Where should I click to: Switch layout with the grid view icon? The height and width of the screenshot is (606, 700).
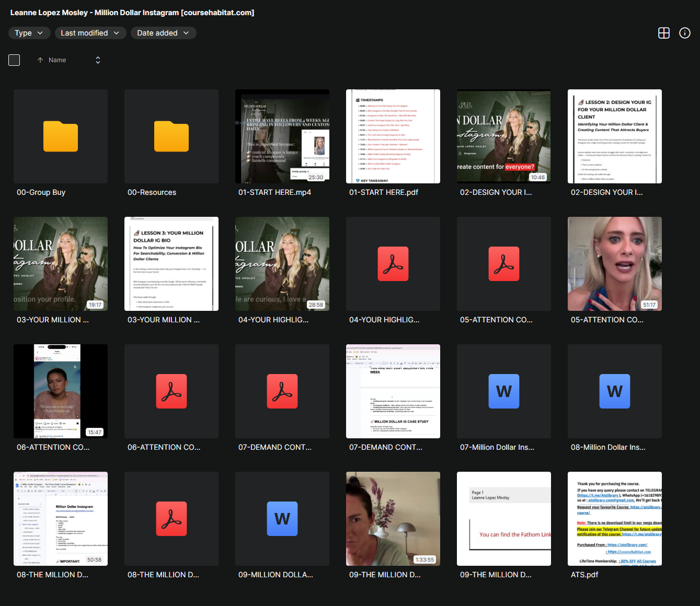click(664, 33)
